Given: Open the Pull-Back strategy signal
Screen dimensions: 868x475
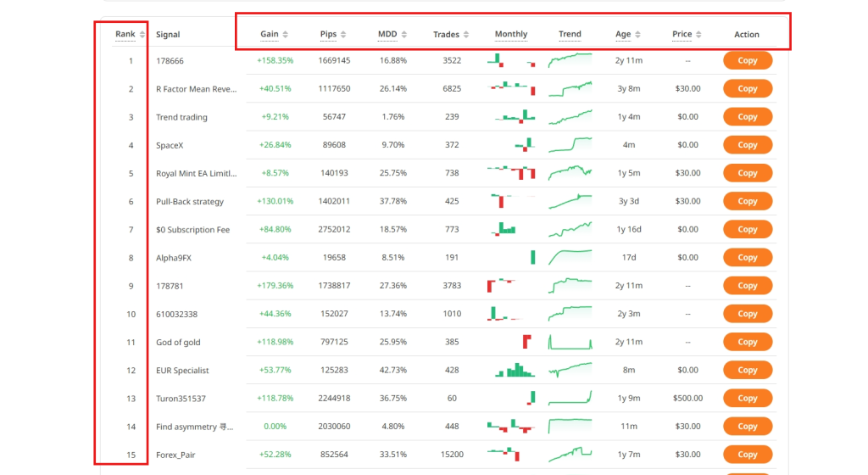Looking at the screenshot, I should pos(190,202).
